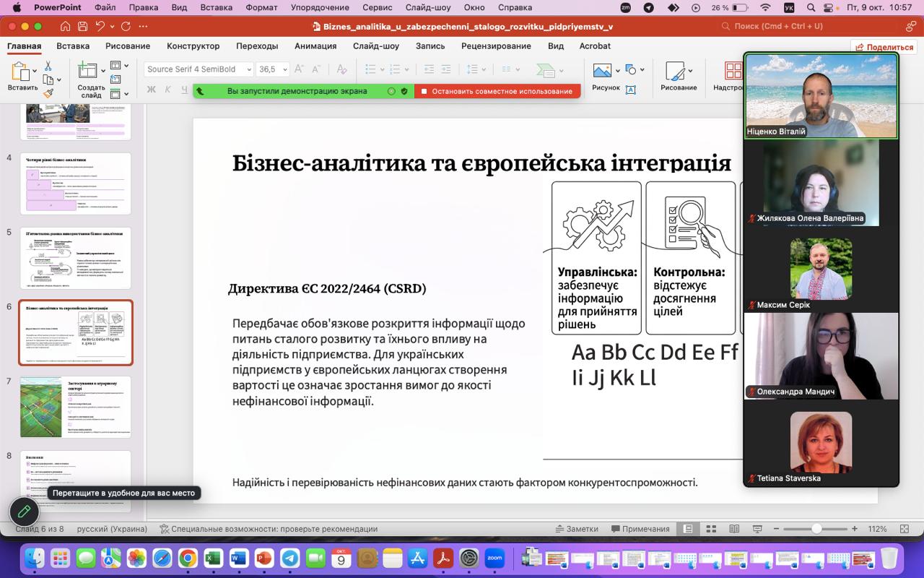Screen dimensions: 924x578
Task: Click the Drawing (Рисование) pen icon
Action: point(675,71)
